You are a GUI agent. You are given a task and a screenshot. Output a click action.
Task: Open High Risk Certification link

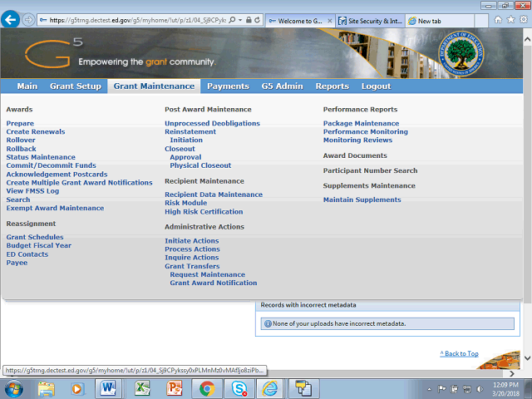click(204, 212)
